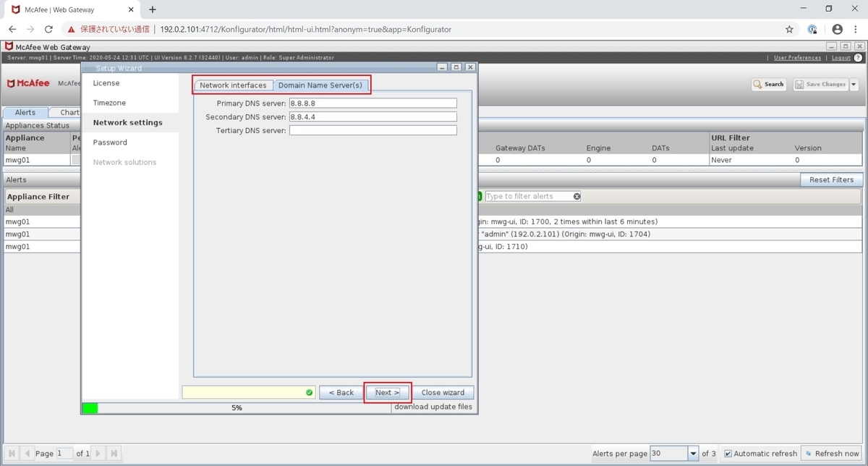Click the Type to filter alerts field
This screenshot has width=868, height=466.
[528, 196]
